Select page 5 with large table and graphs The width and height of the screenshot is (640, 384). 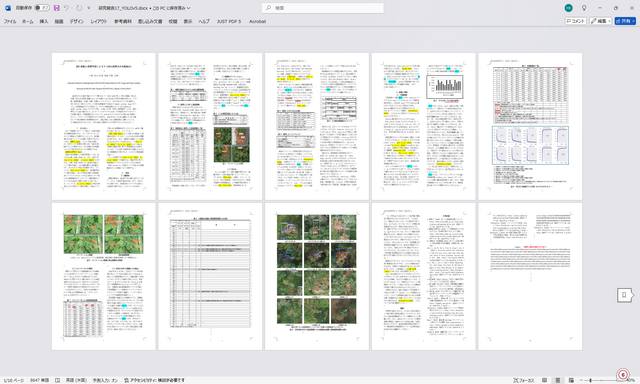tap(530, 126)
